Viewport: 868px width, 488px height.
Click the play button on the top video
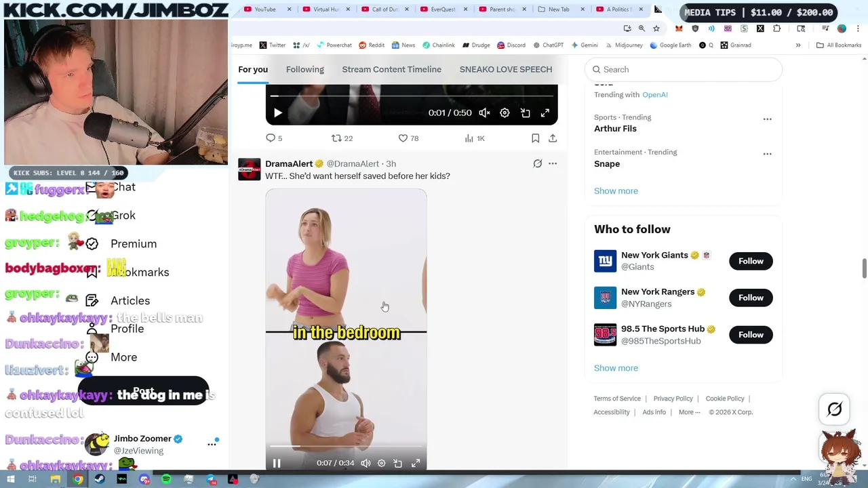point(277,113)
